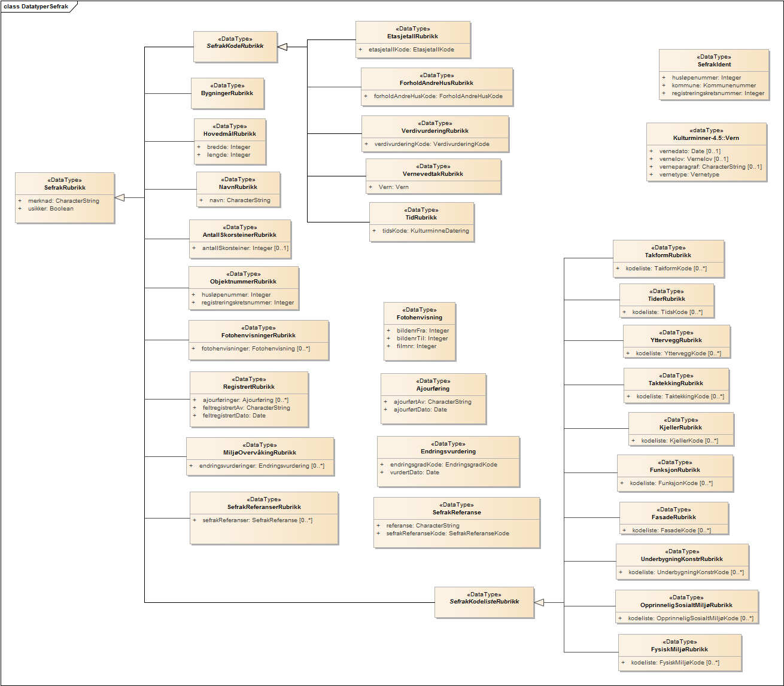Click the FunksjonRubrikk class title
Image resolution: width=784 pixels, height=686 pixels.
tap(675, 470)
